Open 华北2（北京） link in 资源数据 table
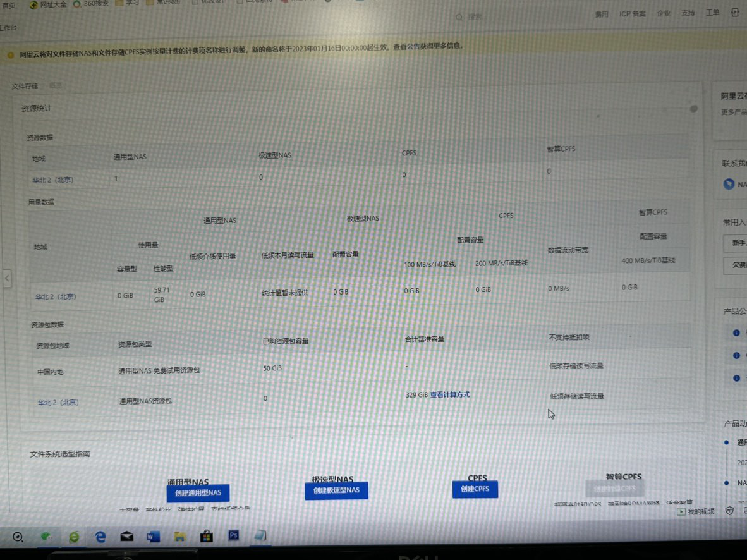The height and width of the screenshot is (560, 747). coord(53,180)
